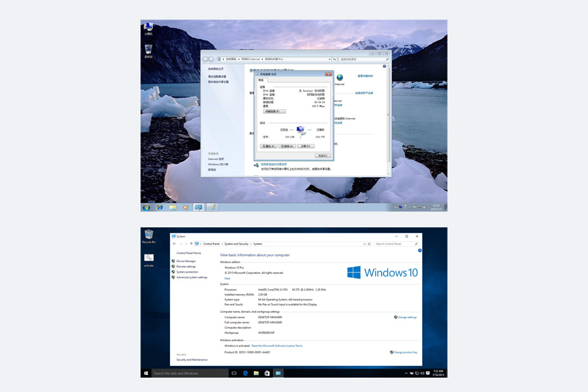Open Windows Explorer folder on Windows 7 taskbar

[x=172, y=208]
